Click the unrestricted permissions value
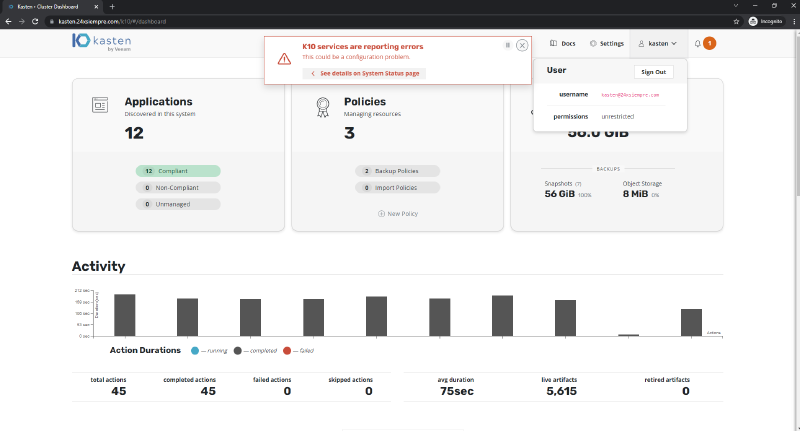The height and width of the screenshot is (431, 800). coord(617,116)
